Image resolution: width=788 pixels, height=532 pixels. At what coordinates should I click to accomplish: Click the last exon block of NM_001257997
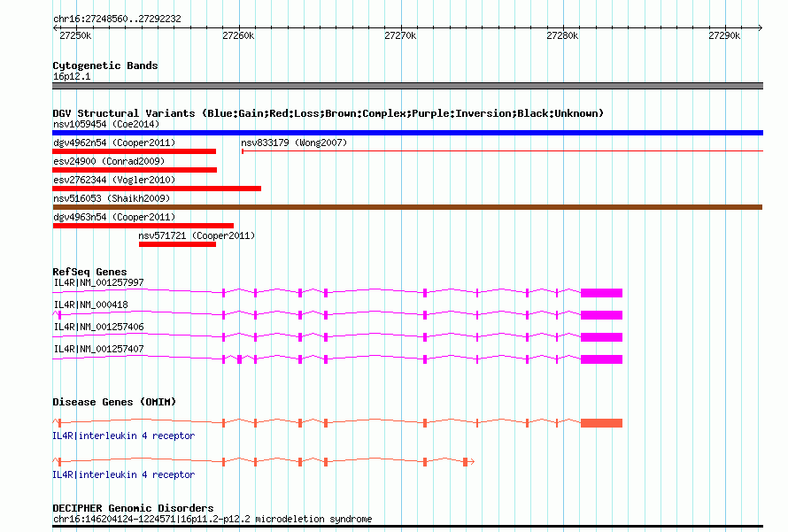coord(601,293)
